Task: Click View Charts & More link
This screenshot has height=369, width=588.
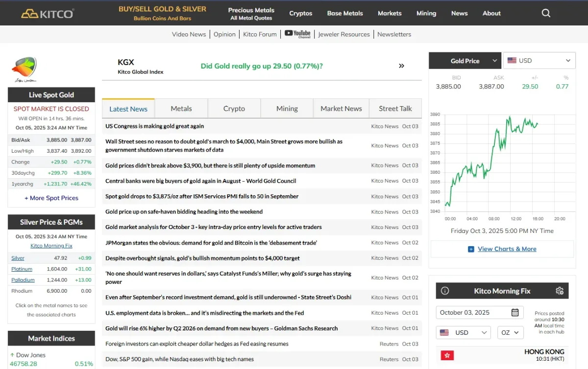Action: coord(507,249)
